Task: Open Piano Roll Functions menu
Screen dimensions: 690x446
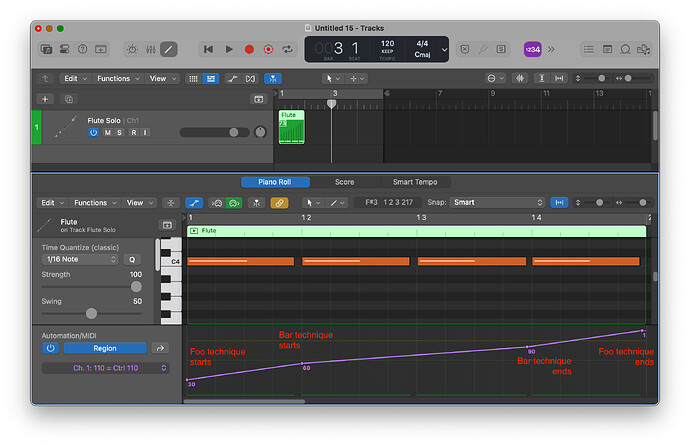Action: pos(95,203)
